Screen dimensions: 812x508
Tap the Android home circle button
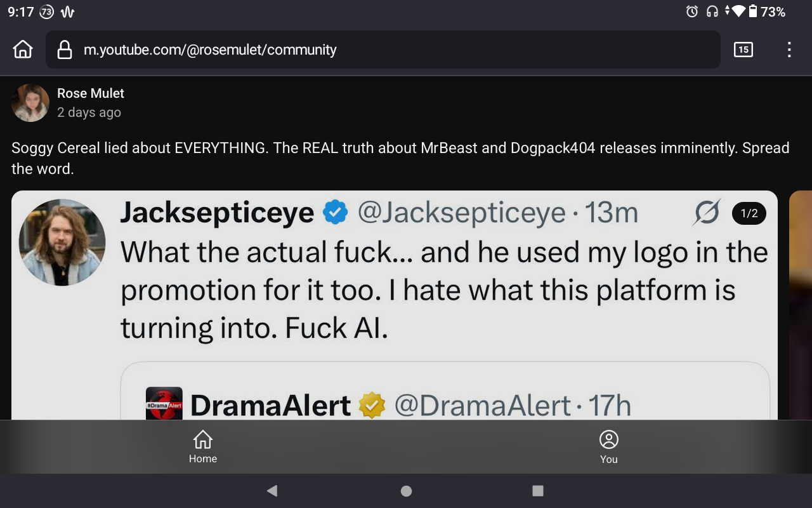407,491
